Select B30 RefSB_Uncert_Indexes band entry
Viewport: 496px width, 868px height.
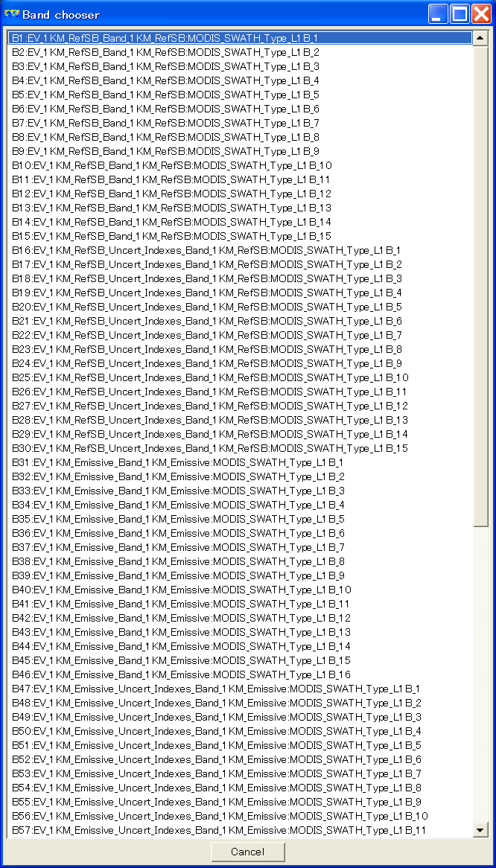[x=241, y=448]
